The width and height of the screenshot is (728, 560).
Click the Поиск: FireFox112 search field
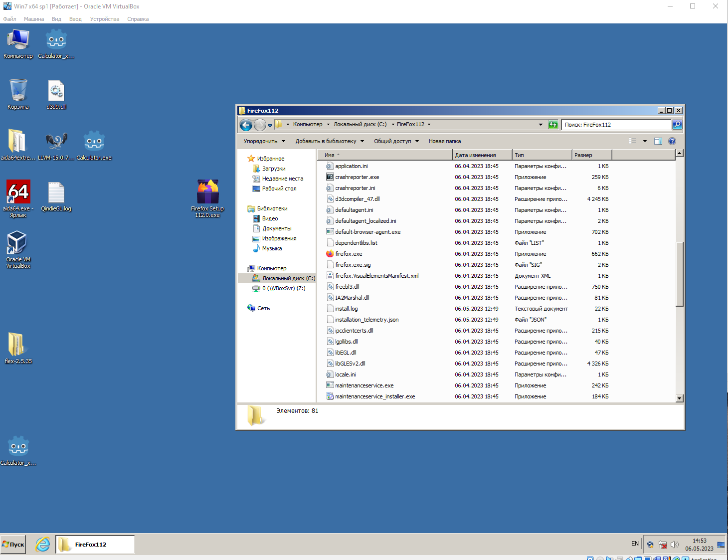pyautogui.click(x=616, y=125)
